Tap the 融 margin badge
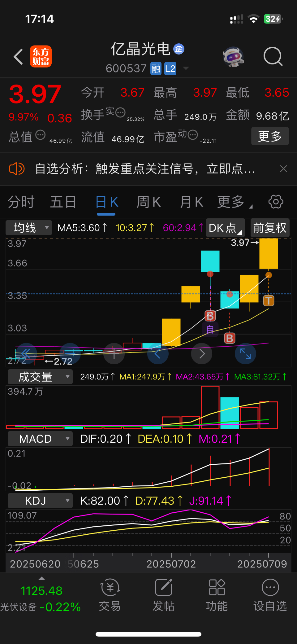 click(156, 68)
